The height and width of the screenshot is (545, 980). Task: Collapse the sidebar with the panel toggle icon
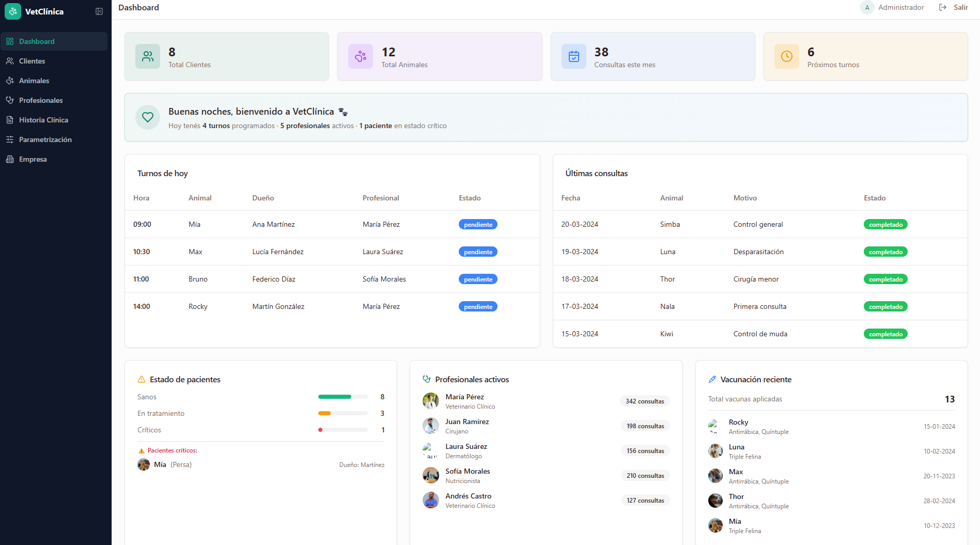[x=99, y=11]
